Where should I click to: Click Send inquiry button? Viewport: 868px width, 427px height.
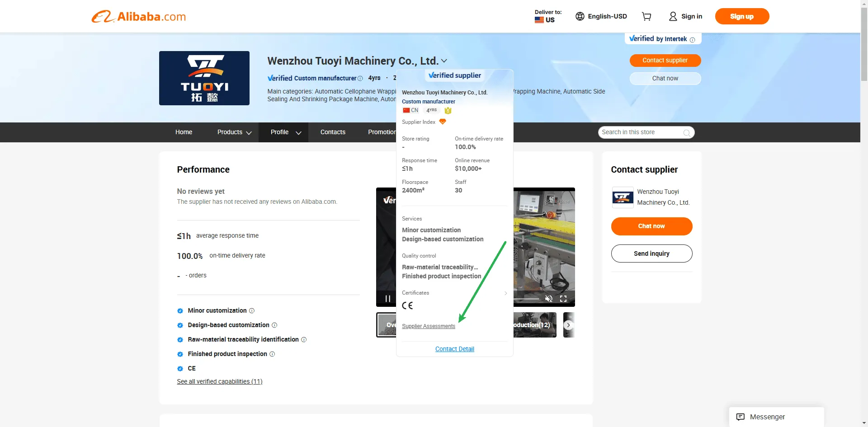click(651, 253)
